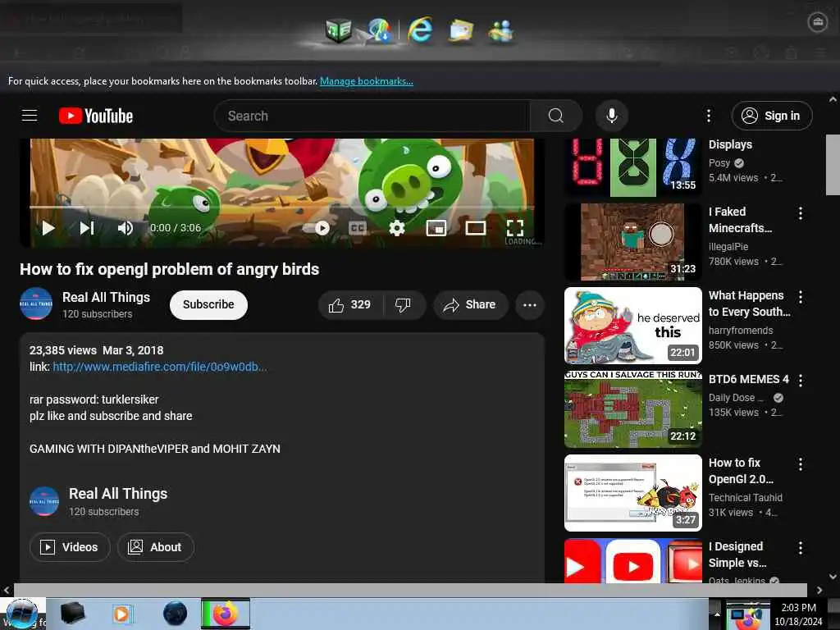Image resolution: width=840 pixels, height=630 pixels.
Task: Click the Real All Things avatar beside Subscribe
Action: [36, 304]
